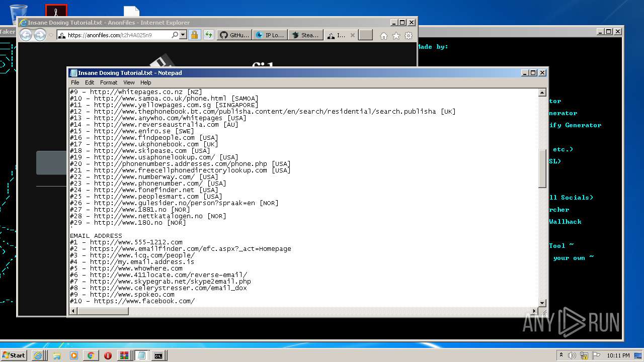Switch to the GitHub browser tab
Screen dimensions: 644x362
(234, 35)
